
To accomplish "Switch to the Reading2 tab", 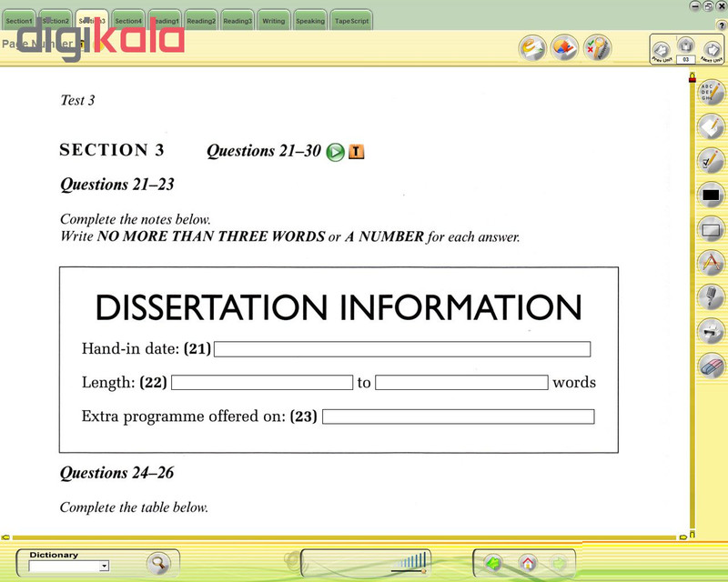I will click(201, 20).
